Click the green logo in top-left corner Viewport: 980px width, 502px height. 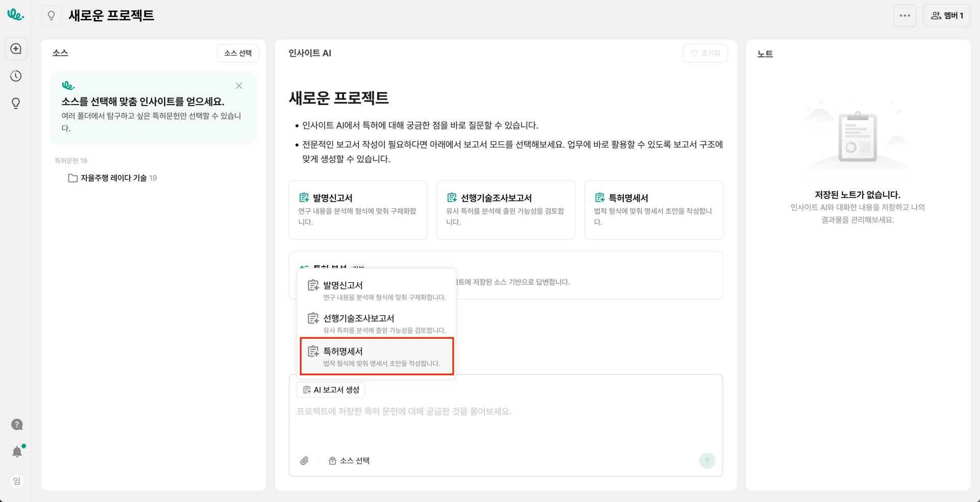pos(15,15)
